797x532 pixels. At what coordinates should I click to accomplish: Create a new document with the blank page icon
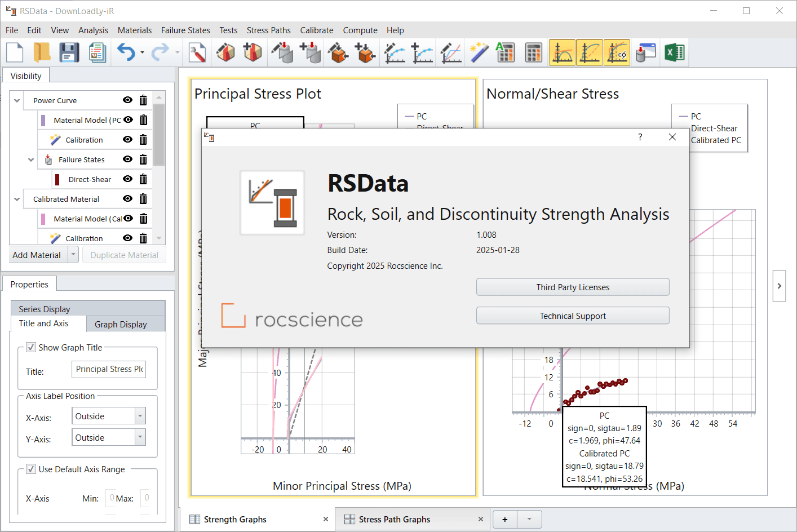pos(15,52)
